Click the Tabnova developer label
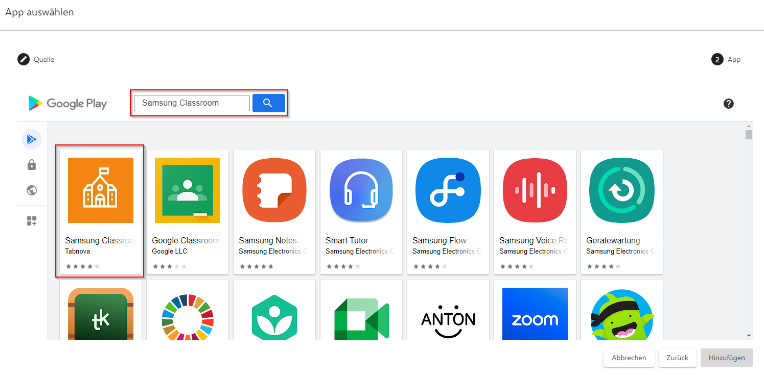Image resolution: width=764 pixels, height=375 pixels. [x=77, y=252]
